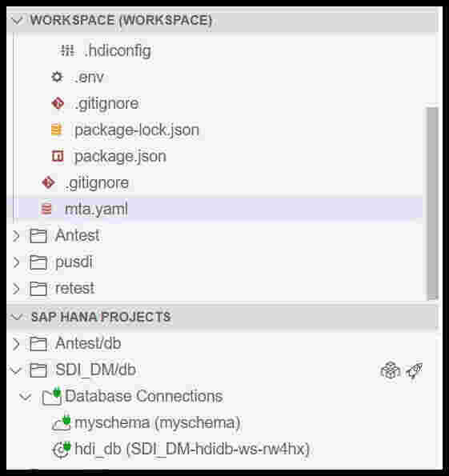The width and height of the screenshot is (449, 476).
Task: Click the gear icon beside .env
Action: (x=57, y=77)
